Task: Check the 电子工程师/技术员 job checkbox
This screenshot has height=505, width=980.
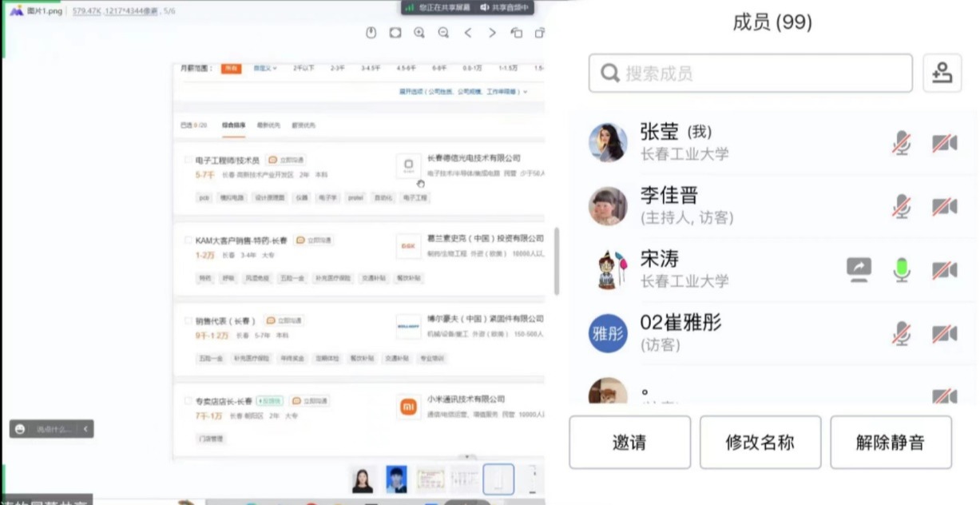Action: [x=188, y=160]
